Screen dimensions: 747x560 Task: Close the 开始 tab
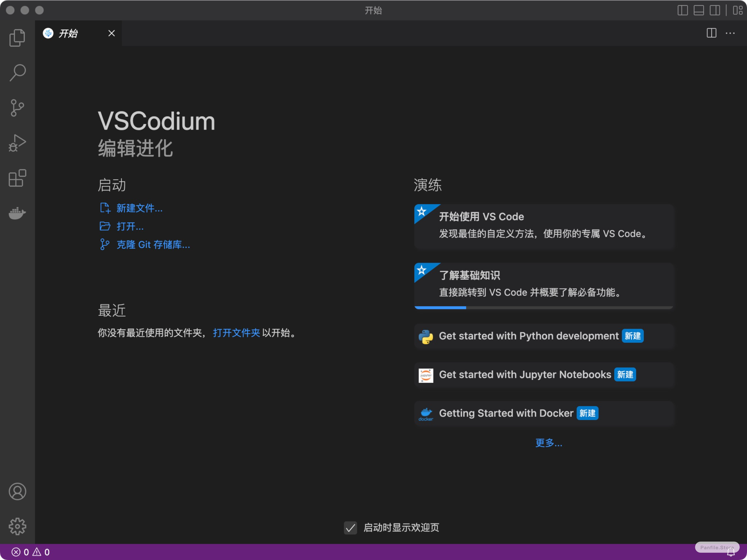[x=111, y=33]
